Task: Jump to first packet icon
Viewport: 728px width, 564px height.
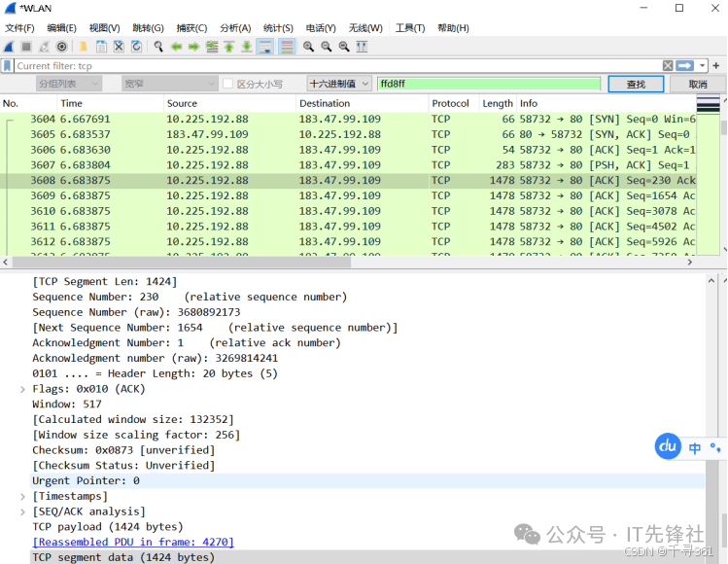Action: (229, 47)
